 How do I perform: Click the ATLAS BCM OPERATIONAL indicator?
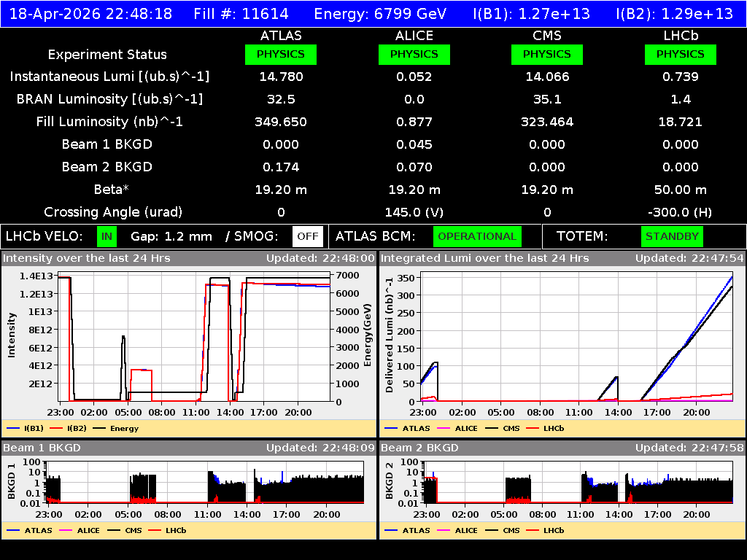(x=477, y=236)
